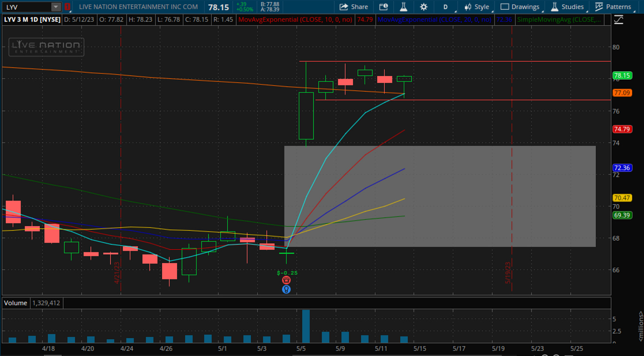Click the 1,329,412 volume value
This screenshot has height=356, width=644.
point(46,303)
